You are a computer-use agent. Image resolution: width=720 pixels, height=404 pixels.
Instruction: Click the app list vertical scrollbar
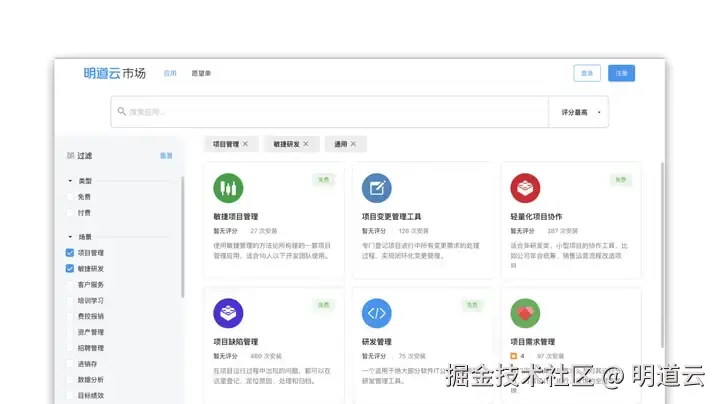662,255
